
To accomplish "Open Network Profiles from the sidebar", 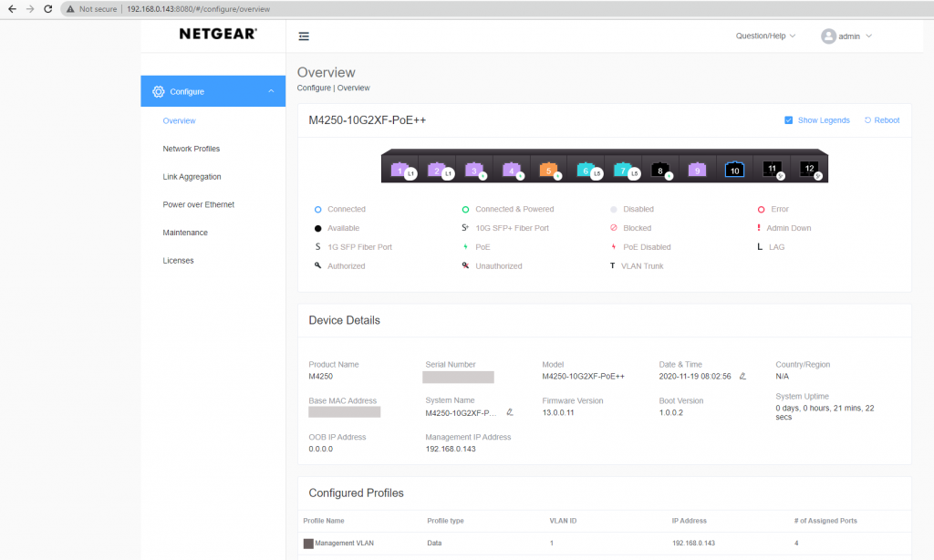I will coord(191,149).
